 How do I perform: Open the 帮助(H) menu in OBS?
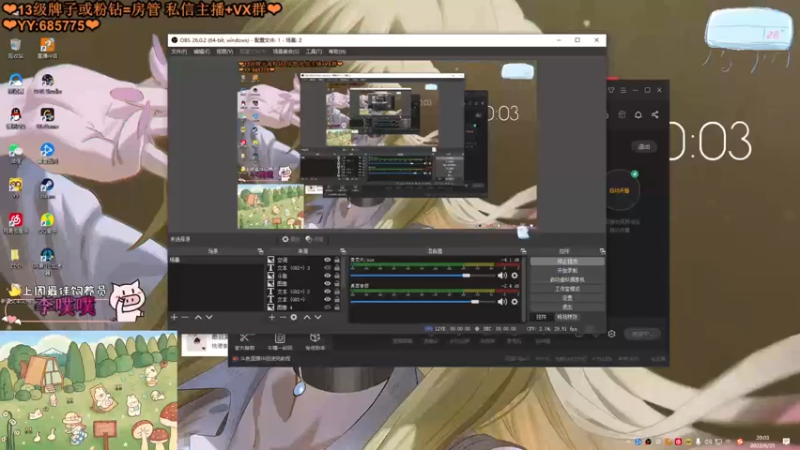(x=337, y=52)
